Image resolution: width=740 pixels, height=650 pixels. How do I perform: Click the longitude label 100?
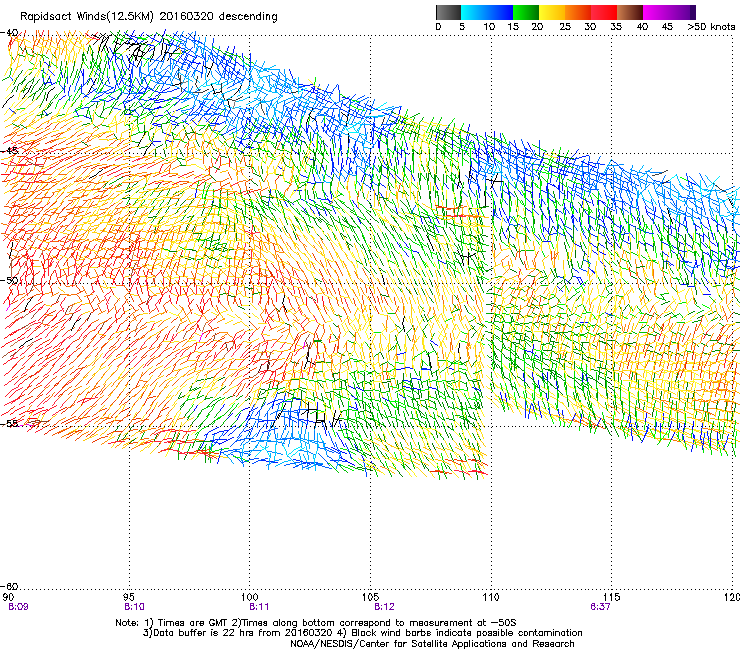click(x=250, y=597)
